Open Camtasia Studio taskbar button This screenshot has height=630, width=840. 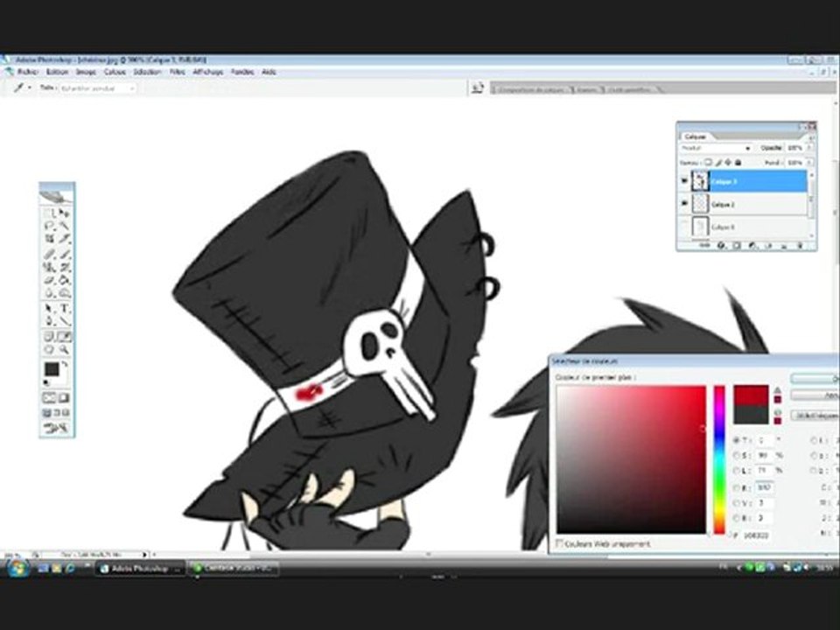point(234,569)
